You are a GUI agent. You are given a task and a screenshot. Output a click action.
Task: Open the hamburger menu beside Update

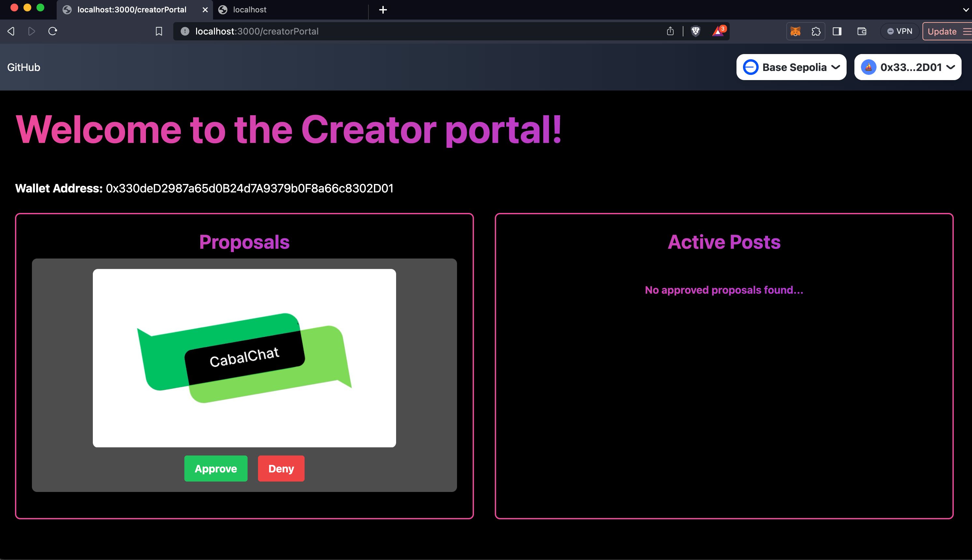tap(966, 32)
